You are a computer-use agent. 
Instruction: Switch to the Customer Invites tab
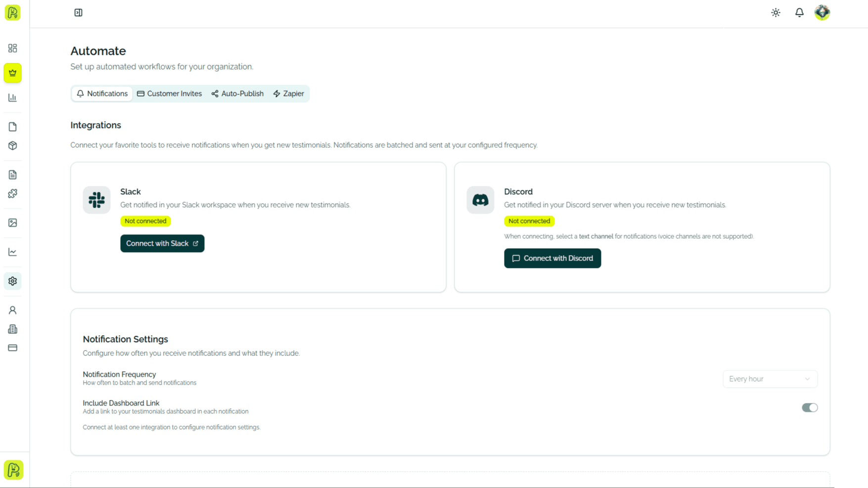[x=170, y=93]
